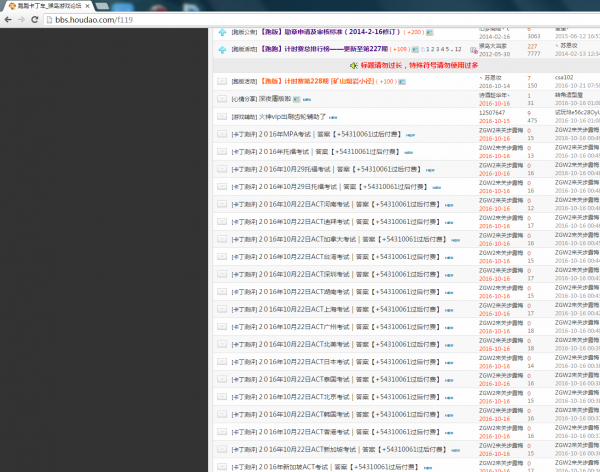Click view count 475 of the 火神vip thread
600x472 pixels.
coord(532,121)
